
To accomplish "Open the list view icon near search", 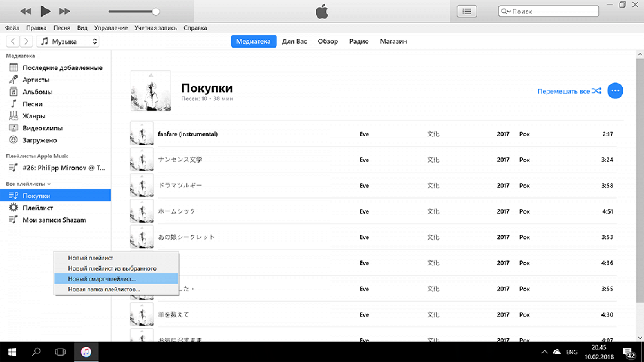I will [467, 12].
